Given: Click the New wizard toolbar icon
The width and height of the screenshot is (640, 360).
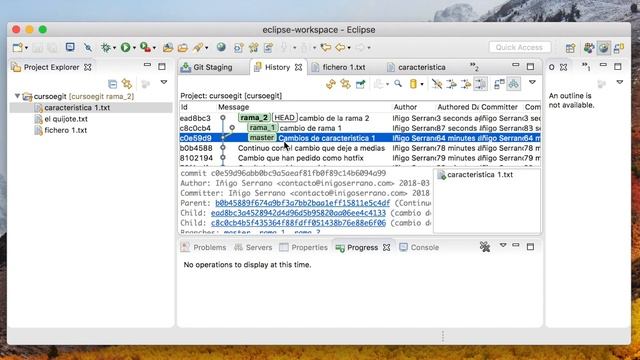Looking at the screenshot, I should [17, 47].
